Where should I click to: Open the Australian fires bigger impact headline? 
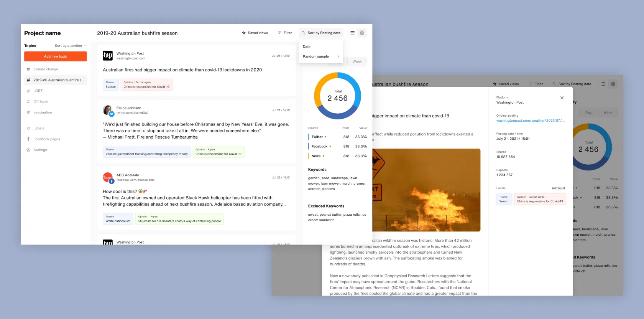pyautogui.click(x=182, y=70)
